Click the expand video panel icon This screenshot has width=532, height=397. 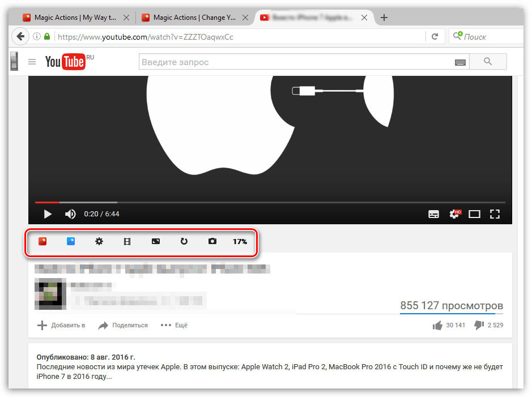tap(156, 241)
